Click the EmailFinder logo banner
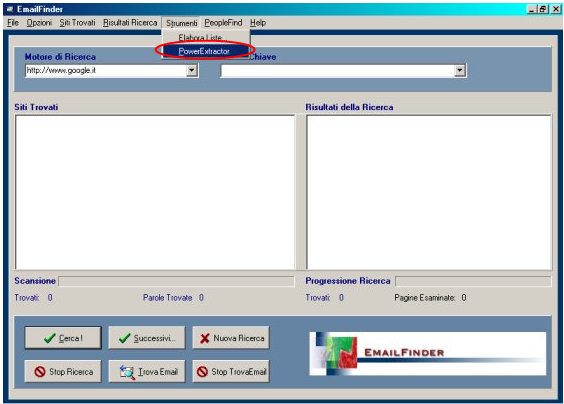Image resolution: width=564 pixels, height=404 pixels. 427,354
